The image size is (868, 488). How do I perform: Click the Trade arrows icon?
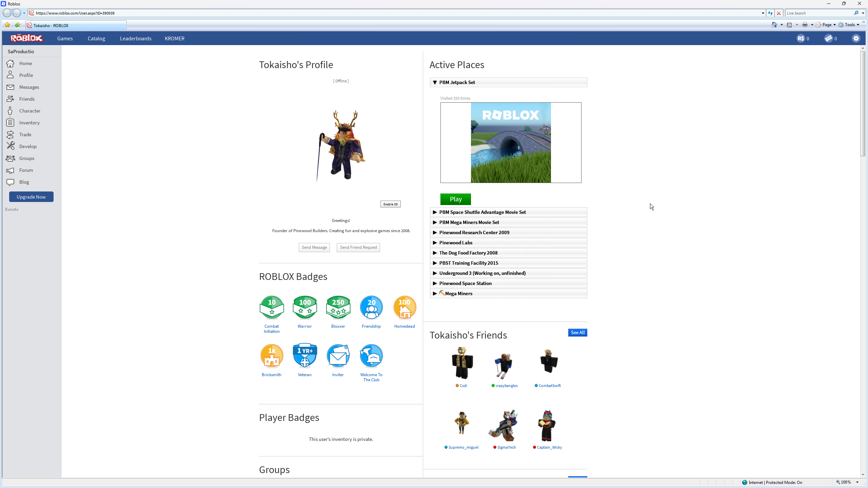pos(11,135)
